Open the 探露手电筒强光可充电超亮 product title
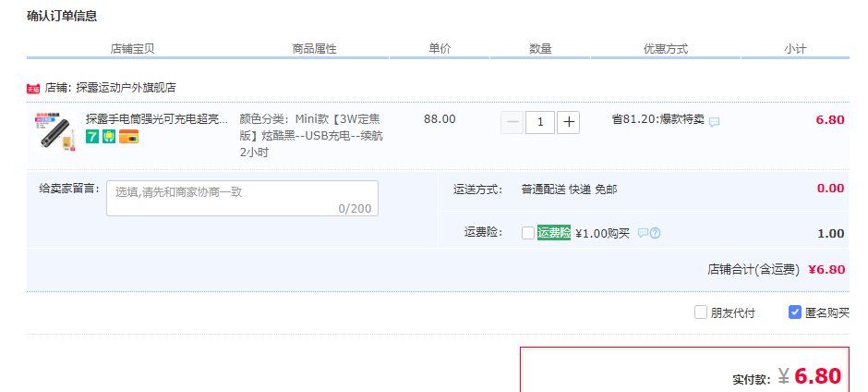This screenshot has width=868, height=392. (x=157, y=118)
